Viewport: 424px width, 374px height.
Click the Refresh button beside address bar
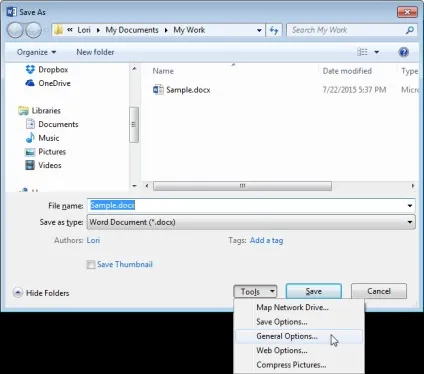coord(274,30)
